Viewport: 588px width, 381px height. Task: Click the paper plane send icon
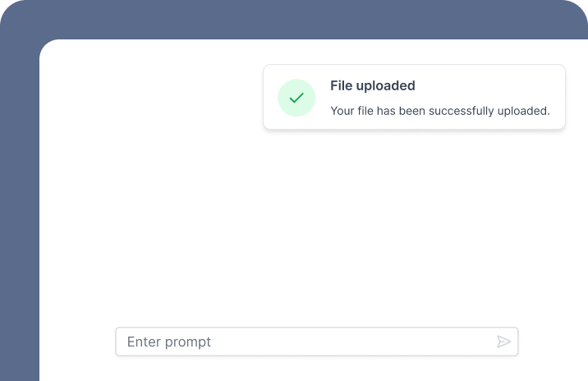click(503, 342)
